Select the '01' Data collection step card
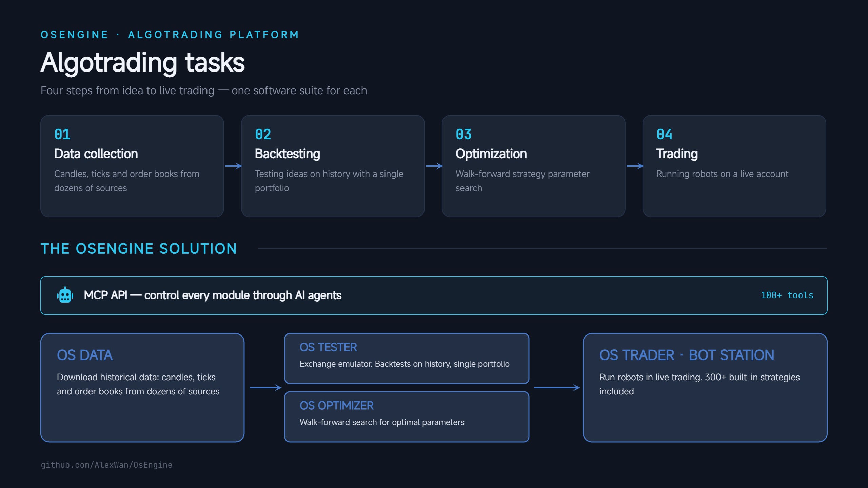This screenshot has width=868, height=488. tap(132, 166)
